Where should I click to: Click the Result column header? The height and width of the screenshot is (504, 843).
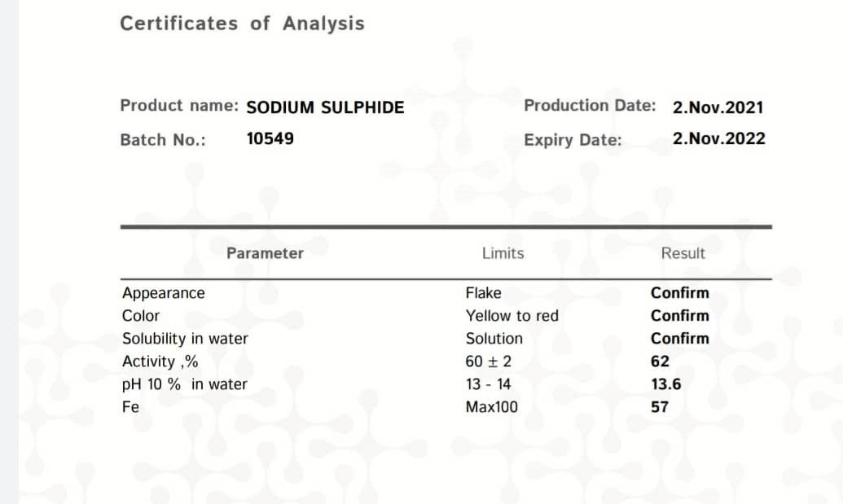[683, 253]
